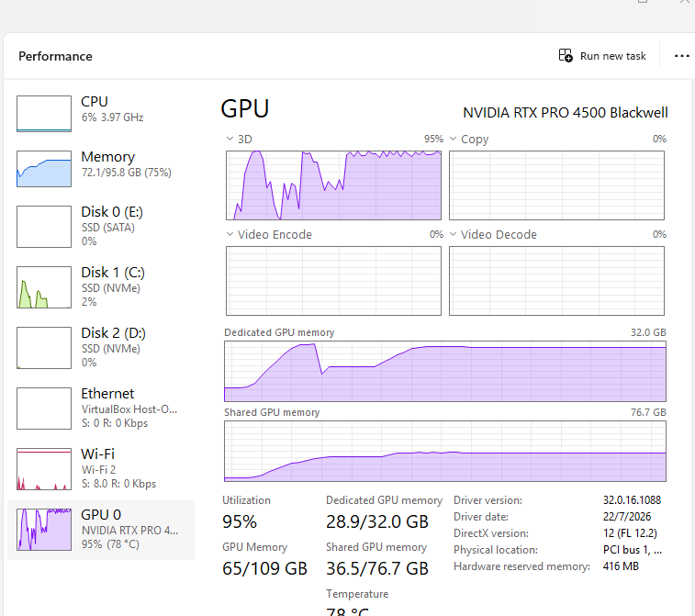This screenshot has width=695, height=616.
Task: Click the DirectX version 12 (FL 12.2) value
Action: coord(630,533)
